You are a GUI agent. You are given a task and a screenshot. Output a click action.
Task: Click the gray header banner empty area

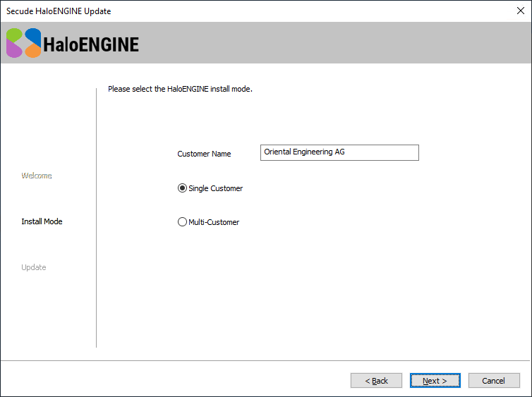[332, 43]
